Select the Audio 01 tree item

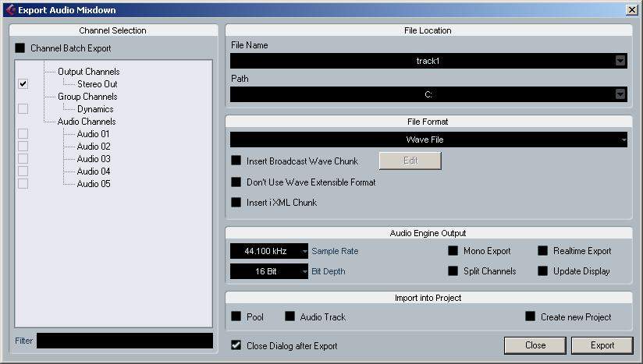[93, 134]
